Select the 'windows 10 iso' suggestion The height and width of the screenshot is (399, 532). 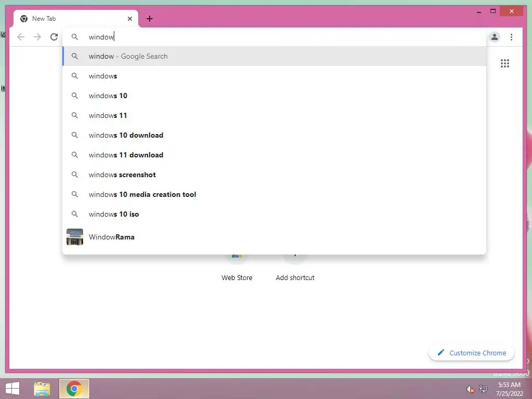(x=274, y=214)
